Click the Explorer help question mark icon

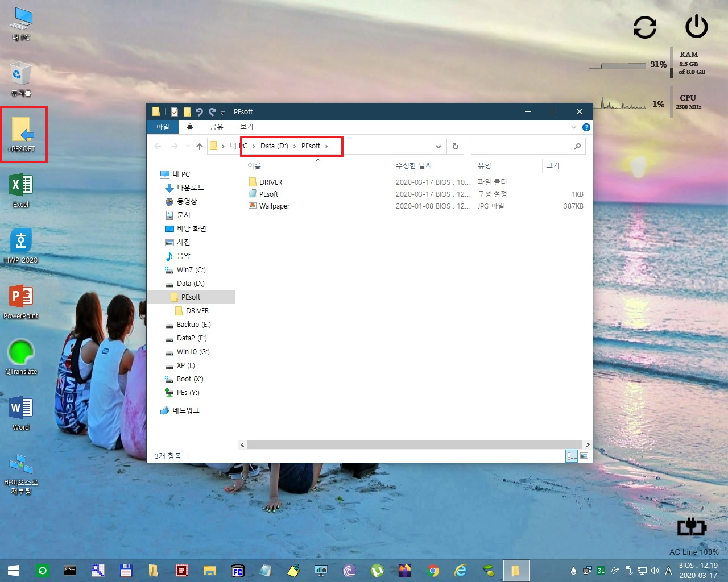coord(586,127)
